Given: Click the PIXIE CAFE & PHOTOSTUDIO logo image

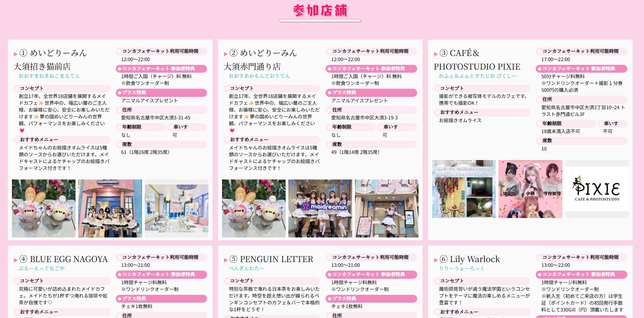Looking at the screenshot, I should coord(597,189).
